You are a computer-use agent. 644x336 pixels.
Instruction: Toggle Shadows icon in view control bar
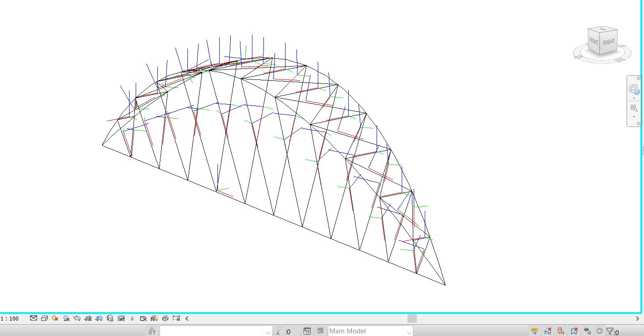66,318
